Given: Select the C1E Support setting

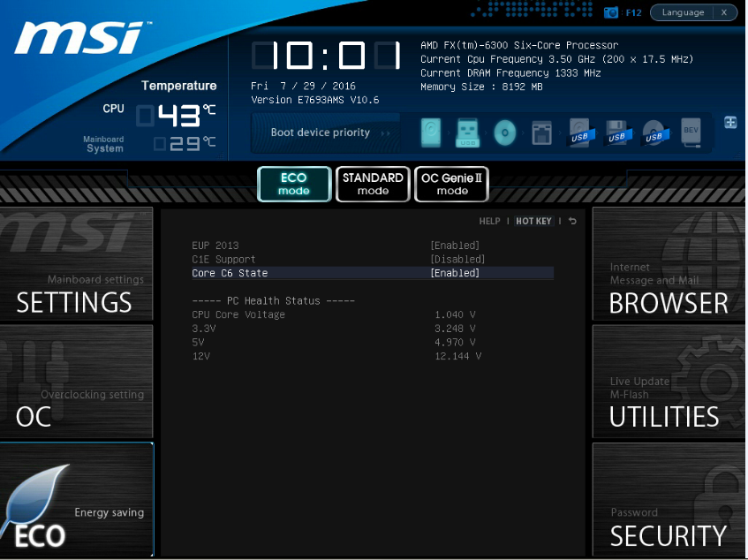Looking at the screenshot, I should pos(373,259).
